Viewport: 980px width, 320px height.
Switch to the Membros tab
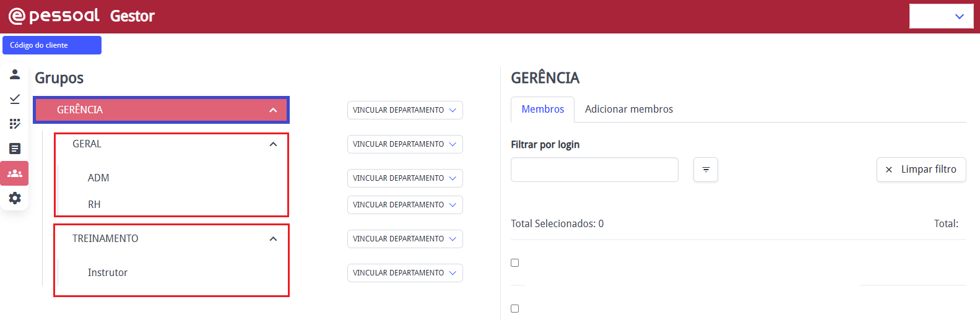[x=542, y=110]
